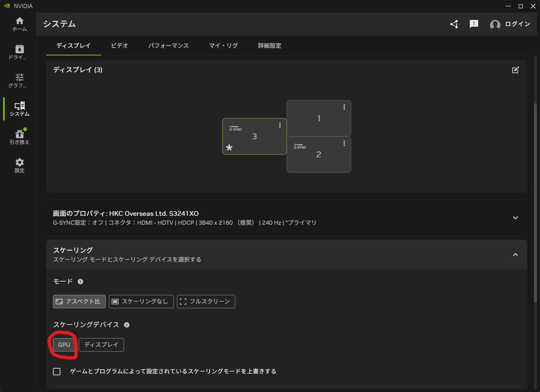Select display 3 thumbnail

pyautogui.click(x=254, y=136)
